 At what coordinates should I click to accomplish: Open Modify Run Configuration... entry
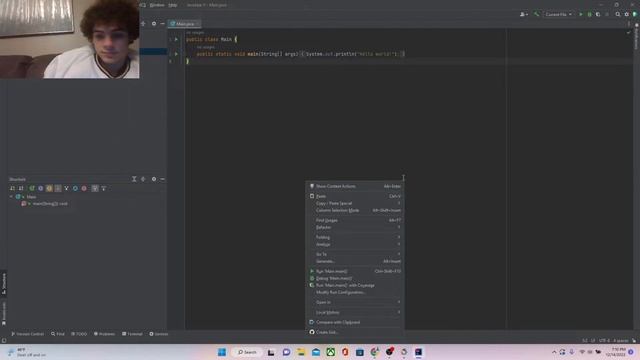click(x=355, y=292)
